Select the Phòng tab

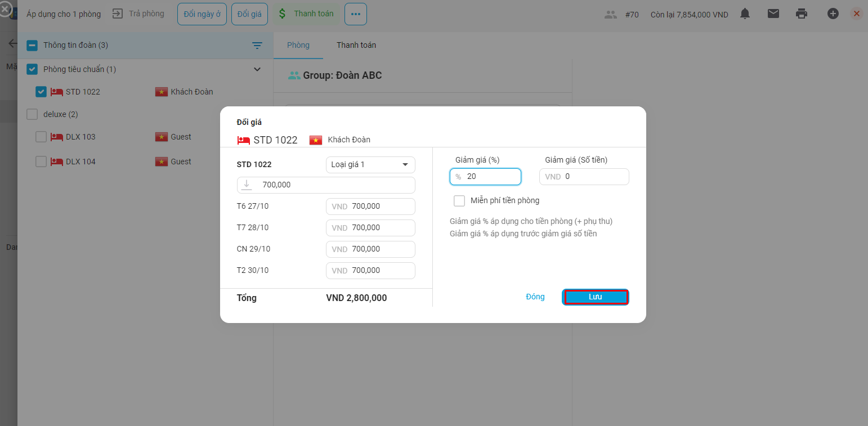[298, 45]
